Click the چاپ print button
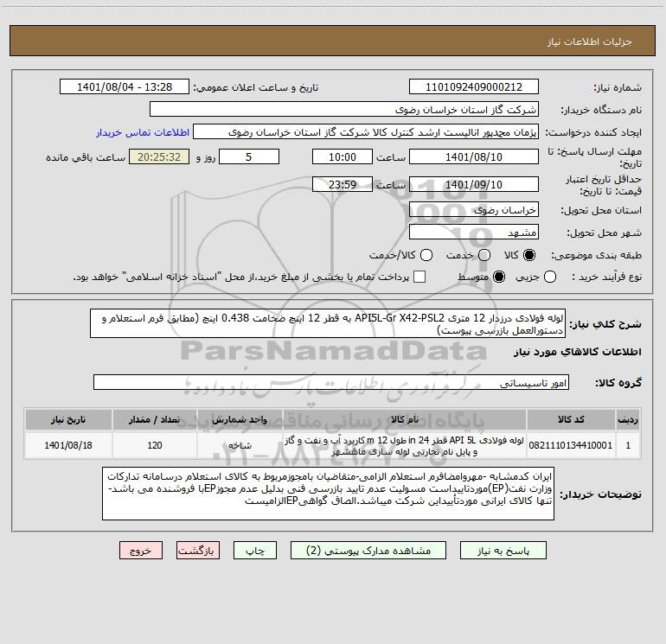666x644 pixels. pos(255,551)
